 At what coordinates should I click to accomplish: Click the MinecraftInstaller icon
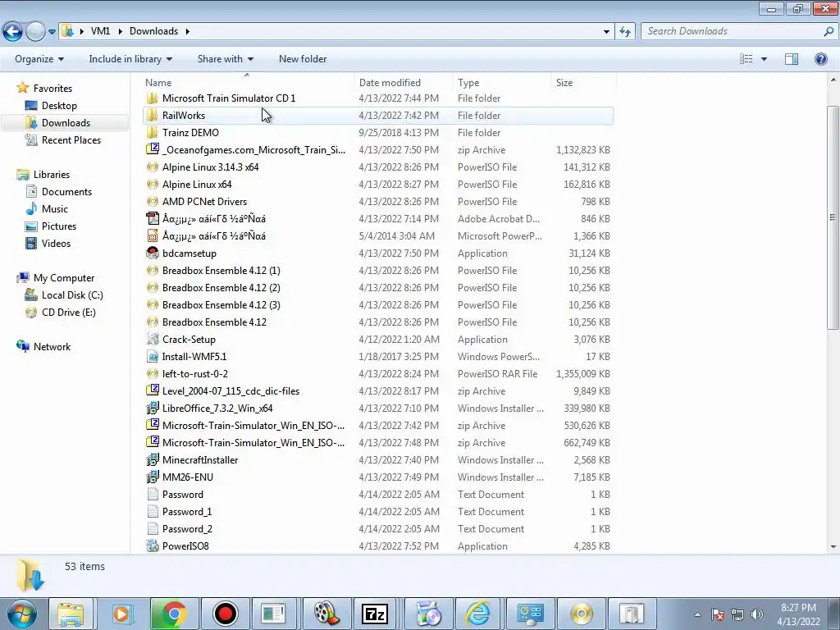pyautogui.click(x=152, y=459)
